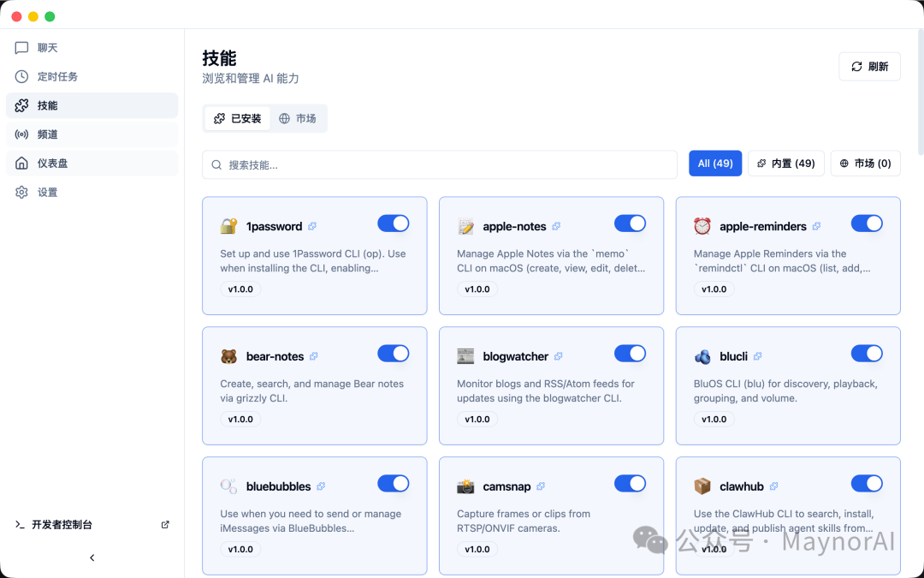This screenshot has height=578, width=924.
Task: Disable the 1password skill toggle
Action: tap(393, 223)
